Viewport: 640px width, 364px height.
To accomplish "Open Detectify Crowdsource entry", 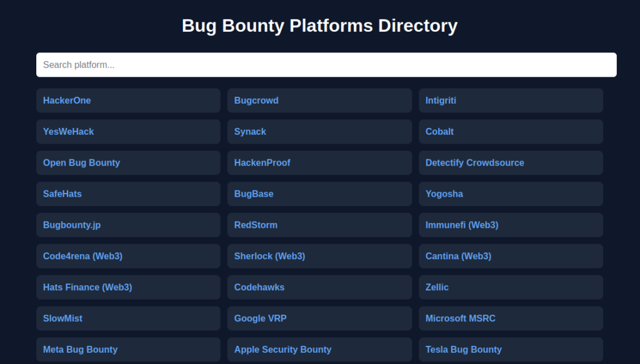I will pyautogui.click(x=474, y=163).
